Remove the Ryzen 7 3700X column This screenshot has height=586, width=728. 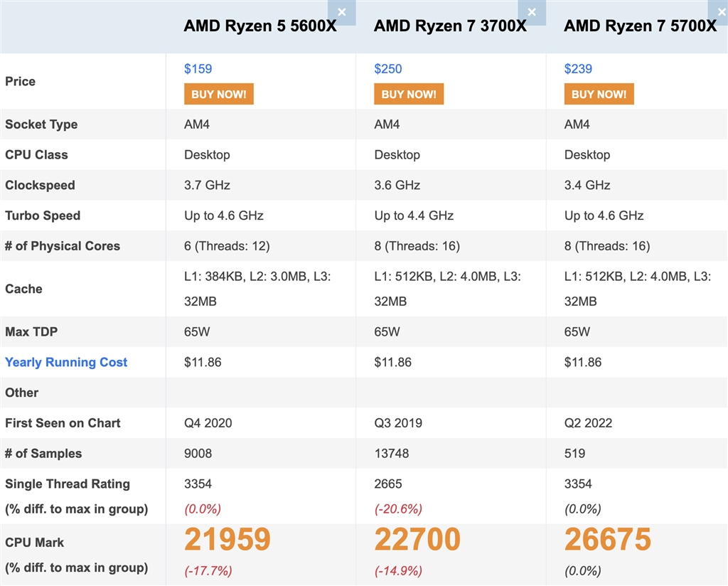pyautogui.click(x=532, y=12)
